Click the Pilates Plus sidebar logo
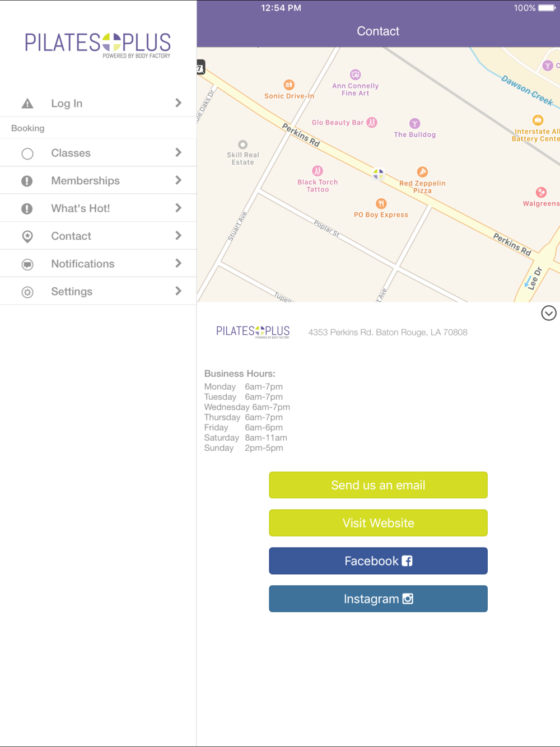 click(x=98, y=45)
